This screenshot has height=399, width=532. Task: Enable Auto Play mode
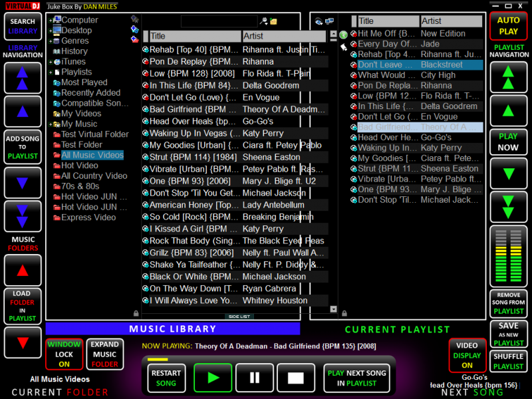click(x=509, y=26)
